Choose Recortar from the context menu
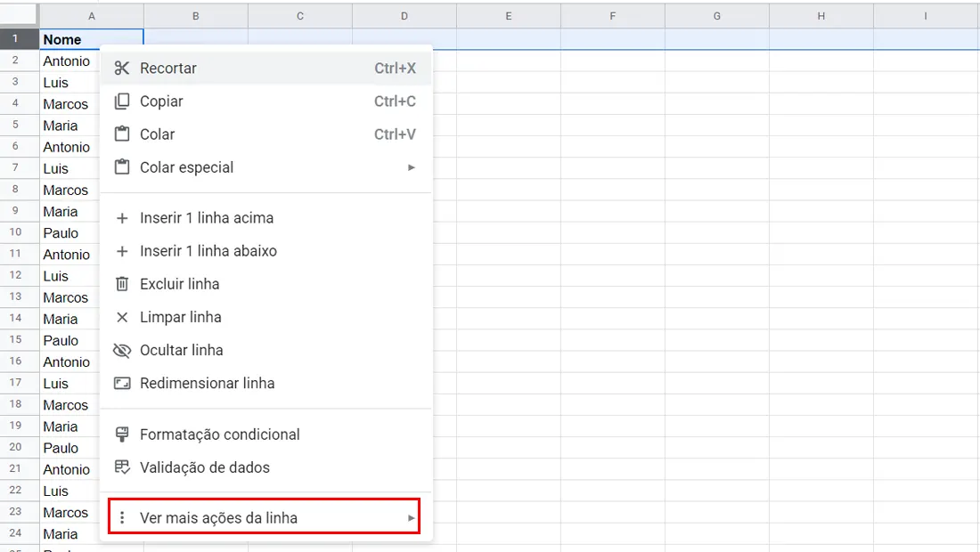This screenshot has width=980, height=552. pyautogui.click(x=265, y=68)
